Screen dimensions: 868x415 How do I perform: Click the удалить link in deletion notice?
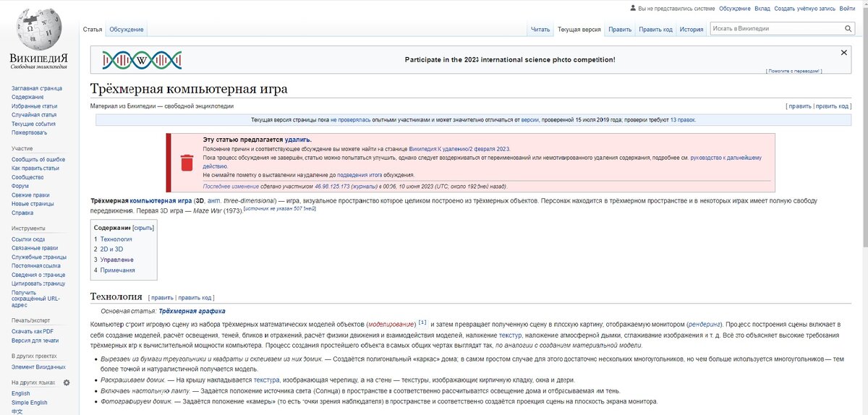(297, 139)
